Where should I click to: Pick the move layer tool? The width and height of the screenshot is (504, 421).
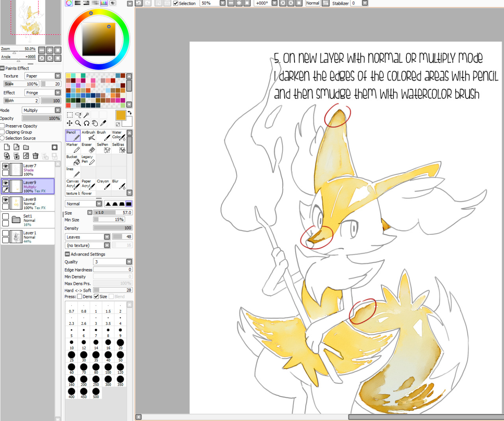point(70,123)
